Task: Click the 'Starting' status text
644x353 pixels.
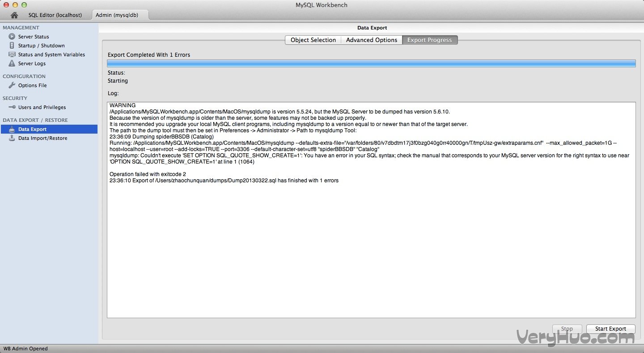Action: [x=118, y=81]
